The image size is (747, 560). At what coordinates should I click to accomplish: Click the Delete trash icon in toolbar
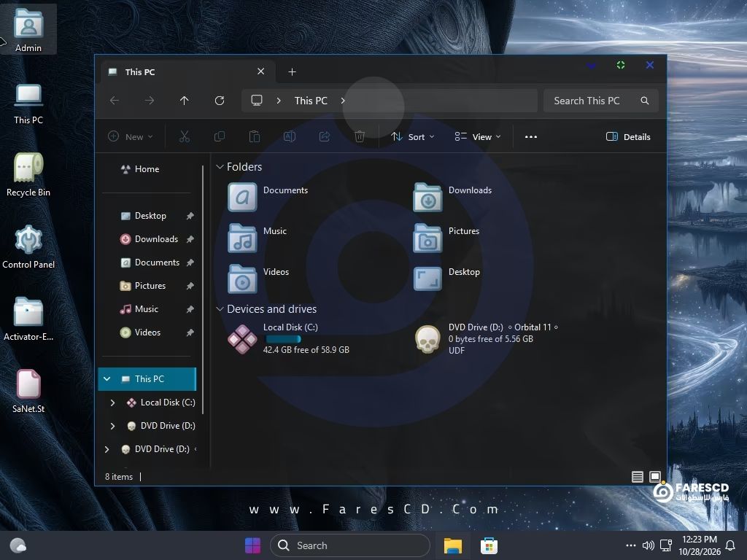[x=360, y=136]
